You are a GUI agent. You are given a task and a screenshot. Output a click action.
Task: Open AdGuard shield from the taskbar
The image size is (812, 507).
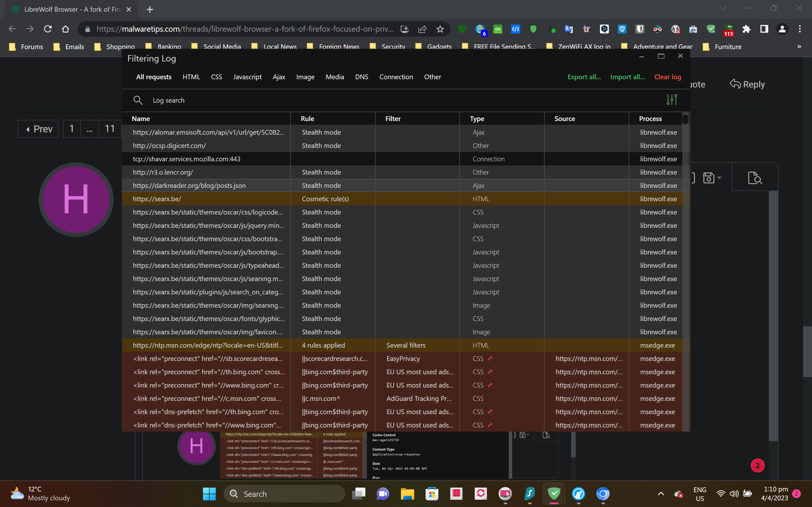pos(554,493)
